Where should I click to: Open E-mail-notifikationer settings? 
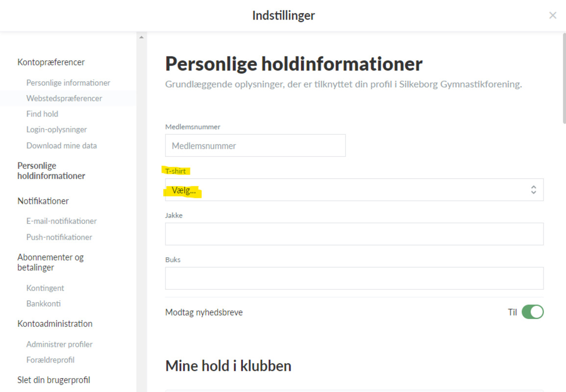tap(61, 221)
